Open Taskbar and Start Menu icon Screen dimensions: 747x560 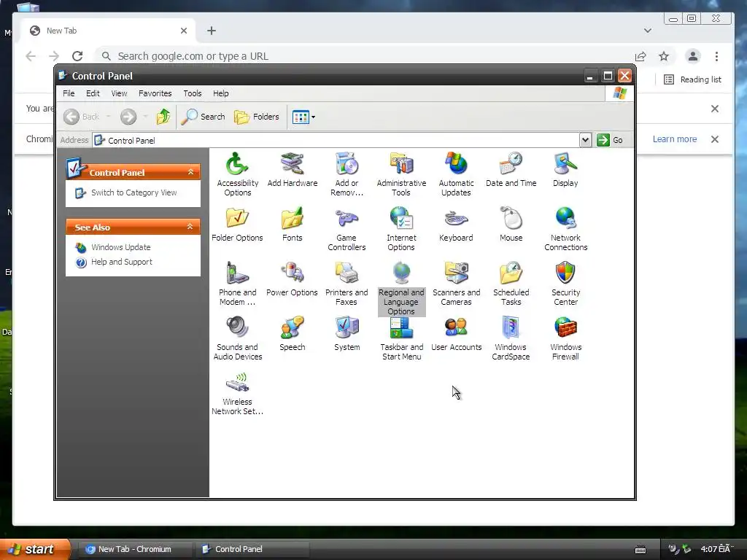401,338
